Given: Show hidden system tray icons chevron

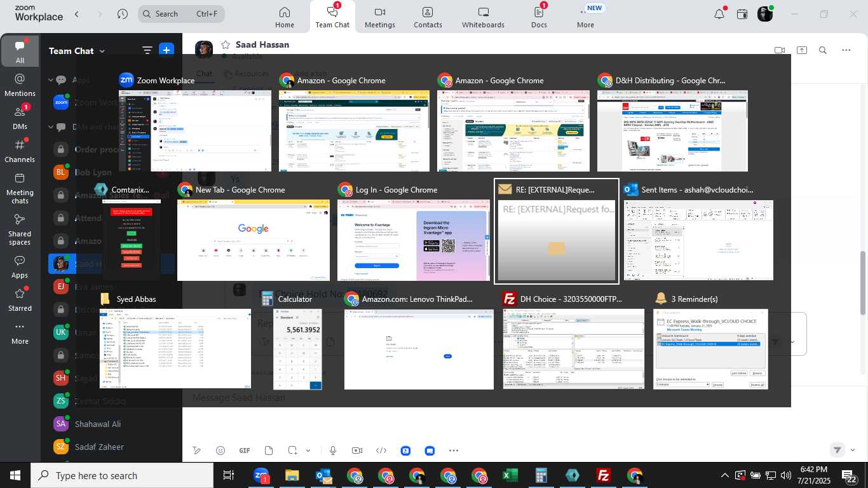Looking at the screenshot, I should [724, 475].
